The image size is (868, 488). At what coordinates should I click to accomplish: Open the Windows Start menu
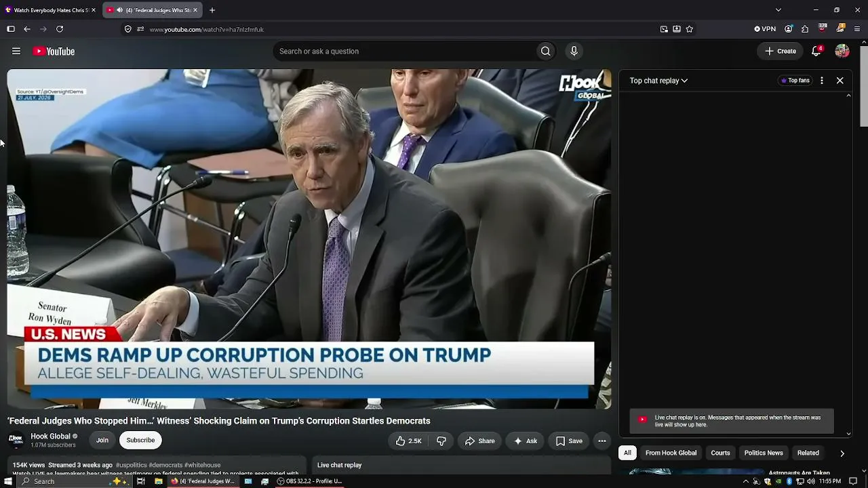[9, 481]
